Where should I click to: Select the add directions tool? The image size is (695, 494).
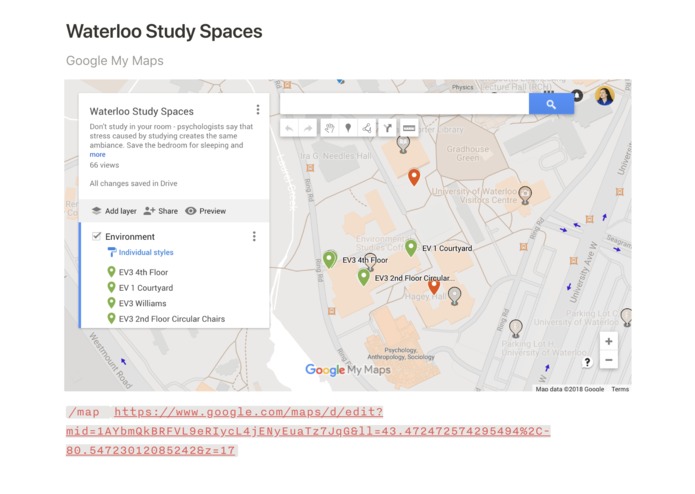tap(387, 128)
